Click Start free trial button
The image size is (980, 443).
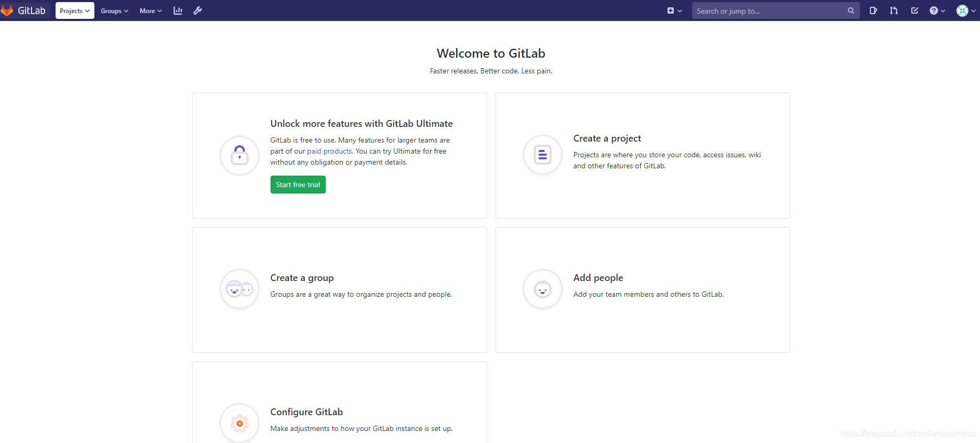[298, 185]
